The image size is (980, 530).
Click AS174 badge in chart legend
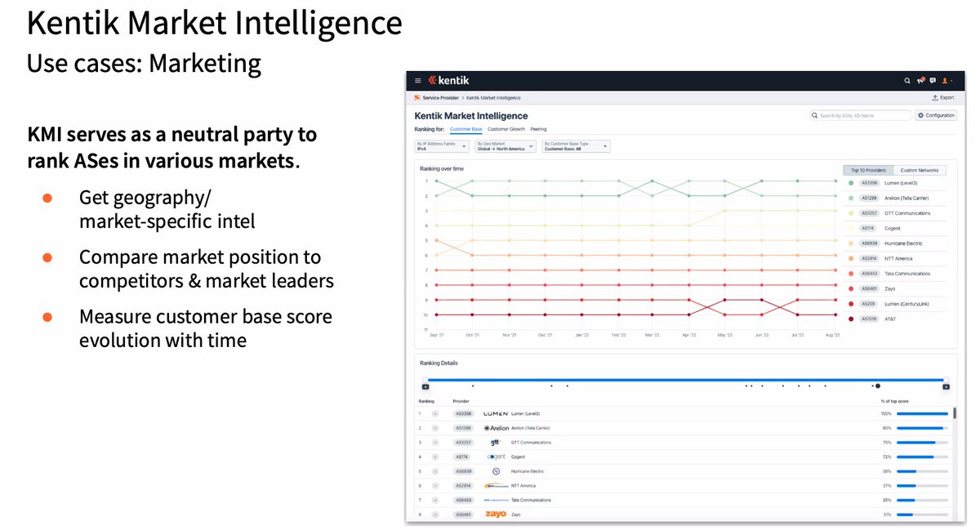[868, 229]
